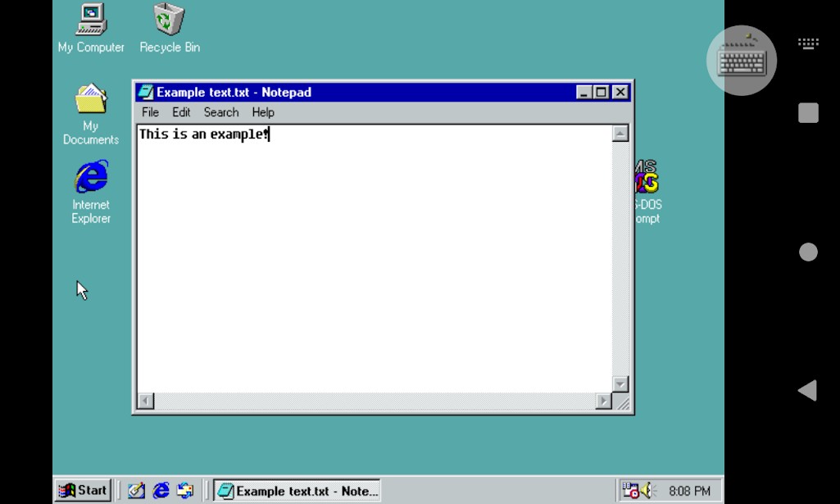Maximize the Notepad window

click(x=601, y=92)
